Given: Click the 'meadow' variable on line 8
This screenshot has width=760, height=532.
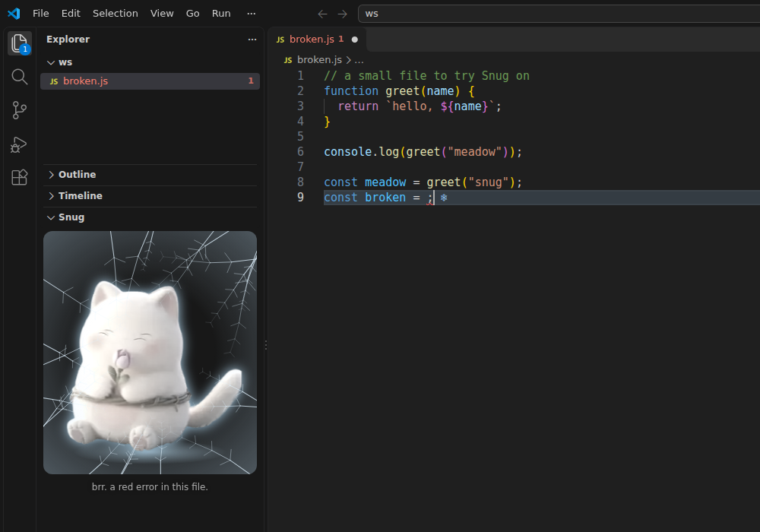Looking at the screenshot, I should (x=385, y=182).
